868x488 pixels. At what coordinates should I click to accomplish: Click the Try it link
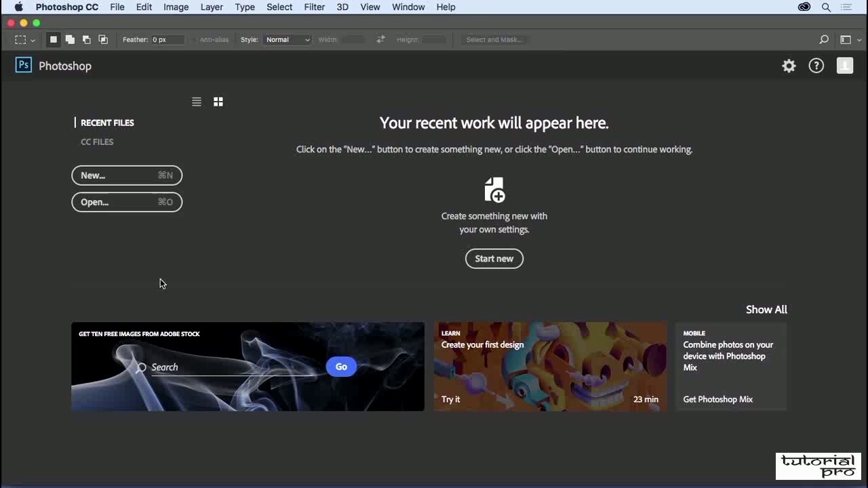451,399
